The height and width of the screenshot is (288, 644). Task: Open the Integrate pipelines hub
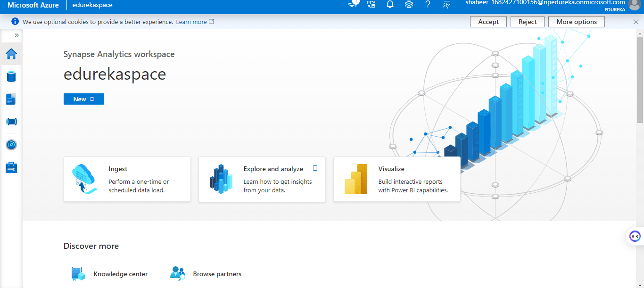[x=11, y=122]
